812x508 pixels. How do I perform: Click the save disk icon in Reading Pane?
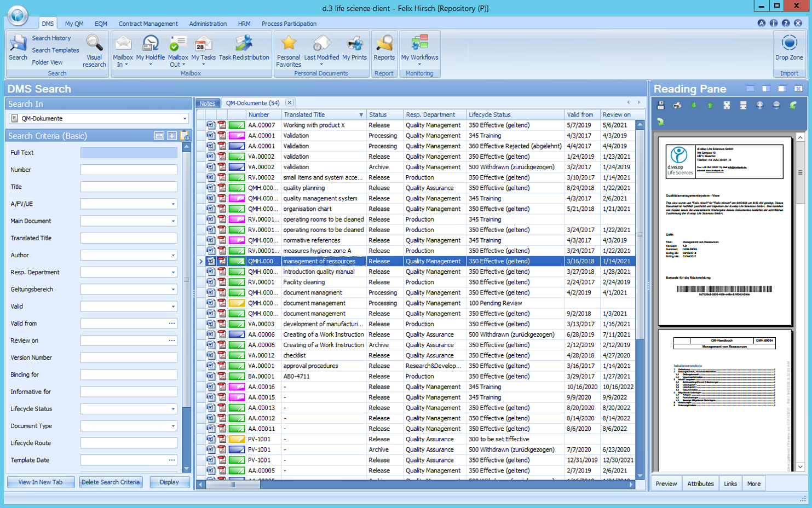coord(661,105)
